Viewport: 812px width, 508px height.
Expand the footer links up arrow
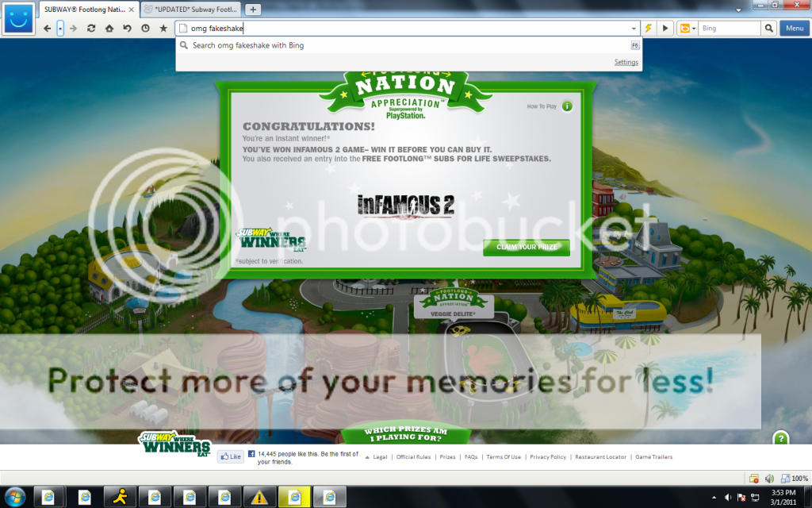(367, 457)
